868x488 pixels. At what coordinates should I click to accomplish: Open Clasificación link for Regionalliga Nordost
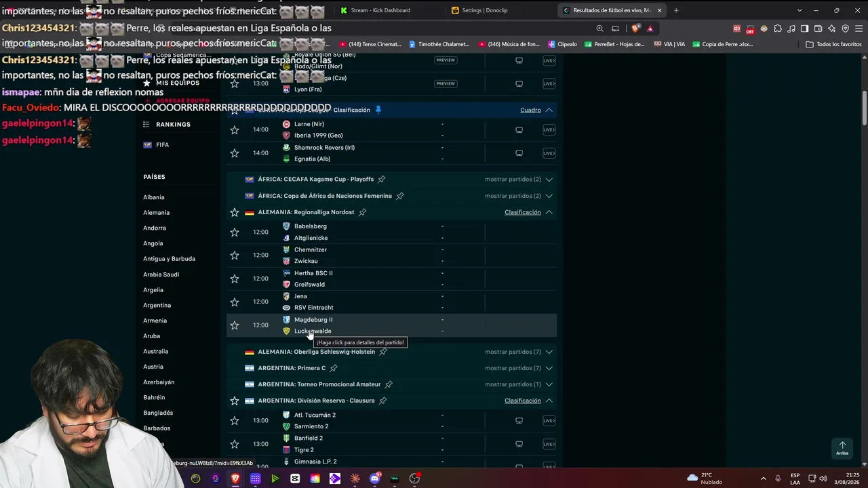[x=523, y=212]
